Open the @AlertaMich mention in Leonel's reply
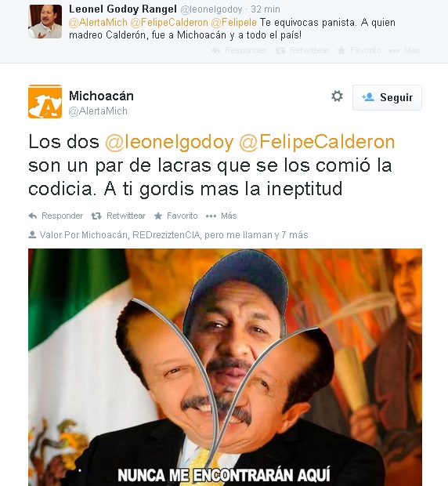448x486 pixels. click(98, 23)
